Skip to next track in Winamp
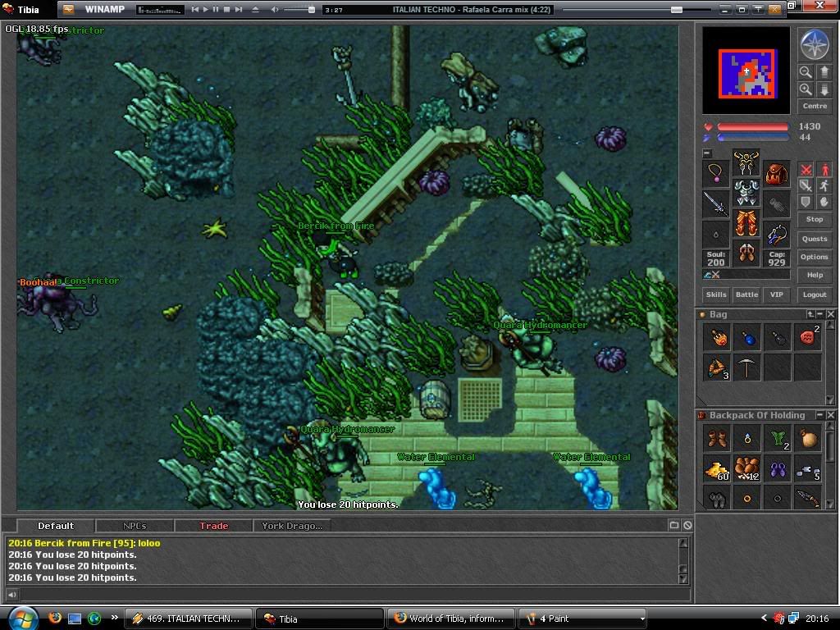Image resolution: width=840 pixels, height=630 pixels. click(239, 9)
